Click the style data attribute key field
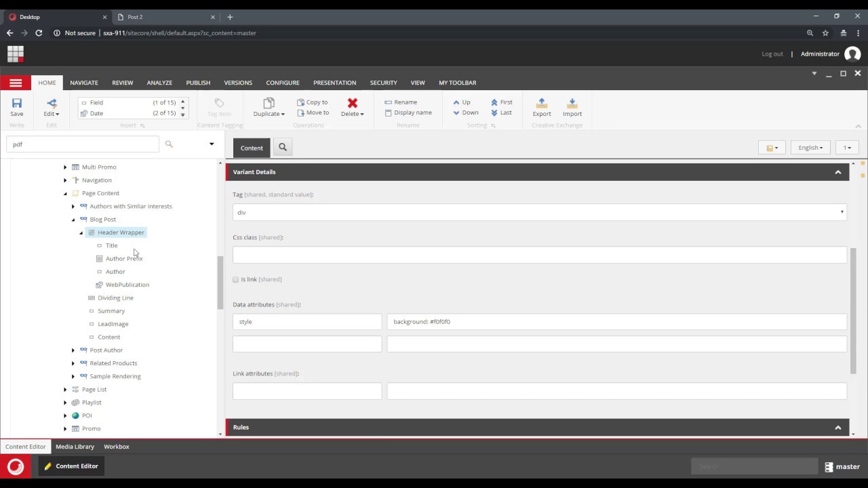This screenshot has height=488, width=868. pyautogui.click(x=307, y=322)
